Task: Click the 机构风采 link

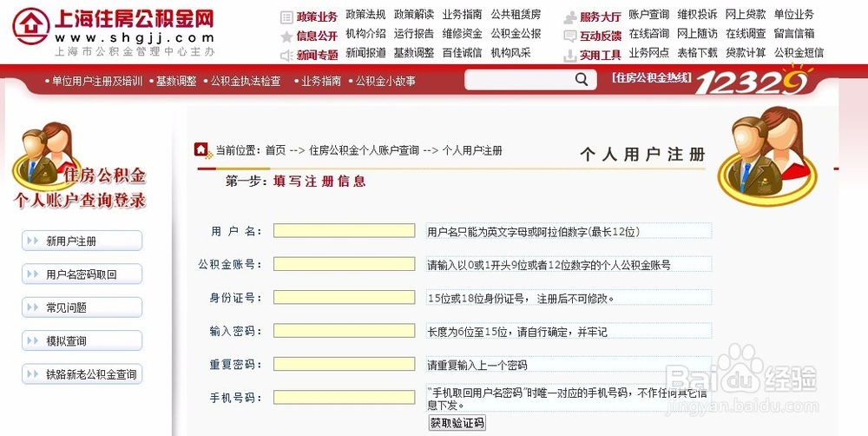Action: pos(511,53)
